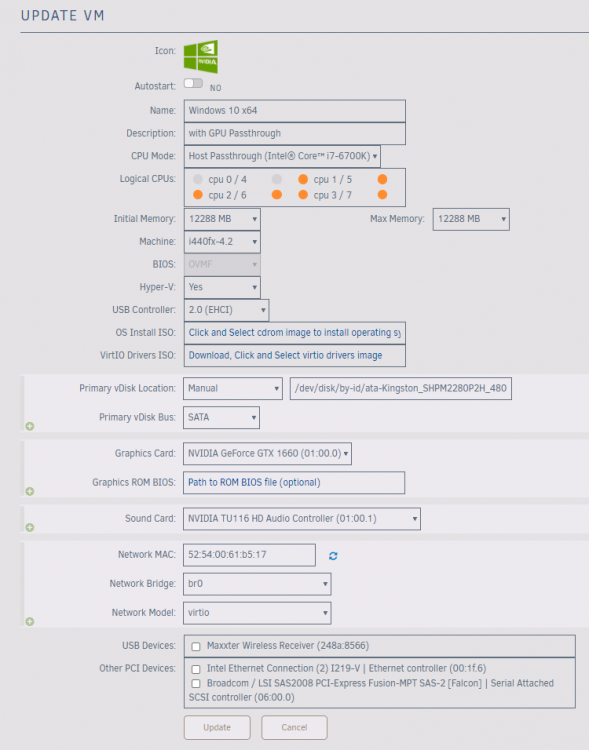Toggle the Autostart switch
This screenshot has height=750, width=589.
pyautogui.click(x=193, y=84)
